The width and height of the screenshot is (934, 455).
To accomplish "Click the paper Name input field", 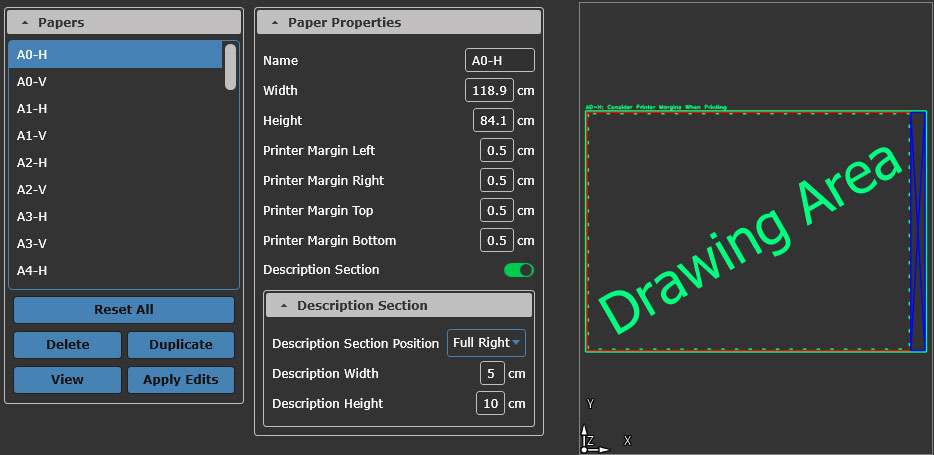I will pos(500,61).
